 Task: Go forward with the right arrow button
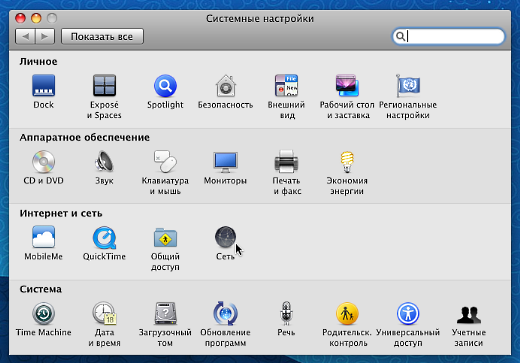pyautogui.click(x=45, y=36)
